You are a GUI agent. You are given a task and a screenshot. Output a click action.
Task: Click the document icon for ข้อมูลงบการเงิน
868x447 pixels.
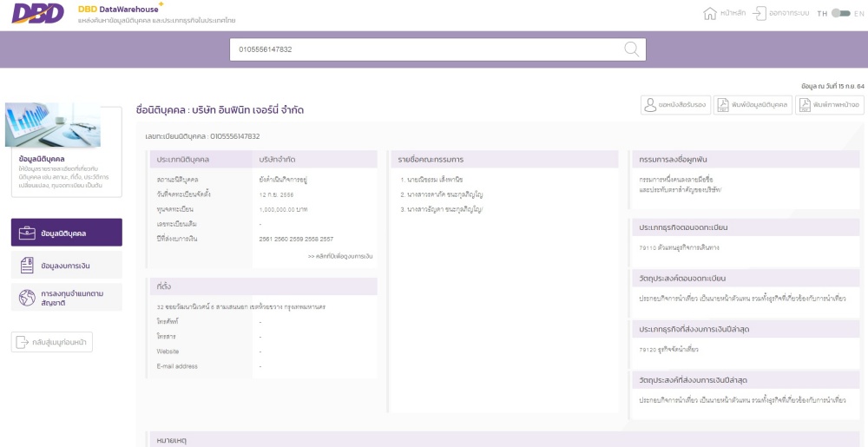(26, 265)
